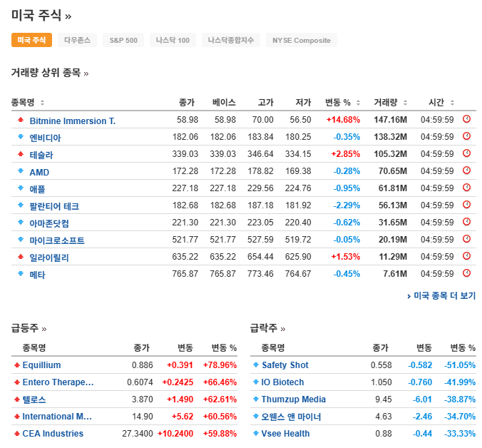The image size is (482, 448).
Task: Click red up arrow beside Bitmine Immersion T.
Action: point(21,120)
